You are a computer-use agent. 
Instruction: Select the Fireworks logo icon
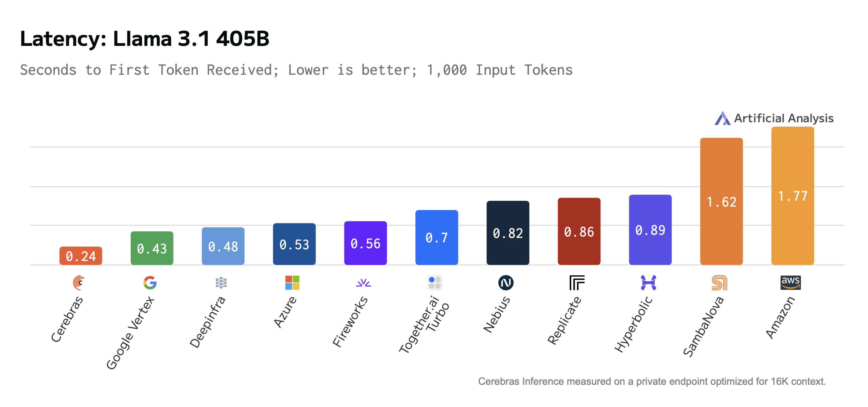tap(363, 282)
